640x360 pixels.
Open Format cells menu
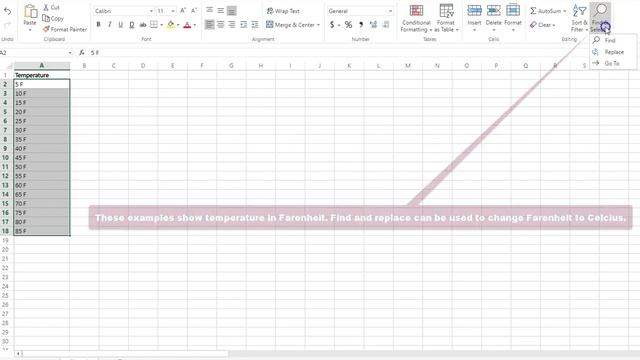(x=513, y=18)
